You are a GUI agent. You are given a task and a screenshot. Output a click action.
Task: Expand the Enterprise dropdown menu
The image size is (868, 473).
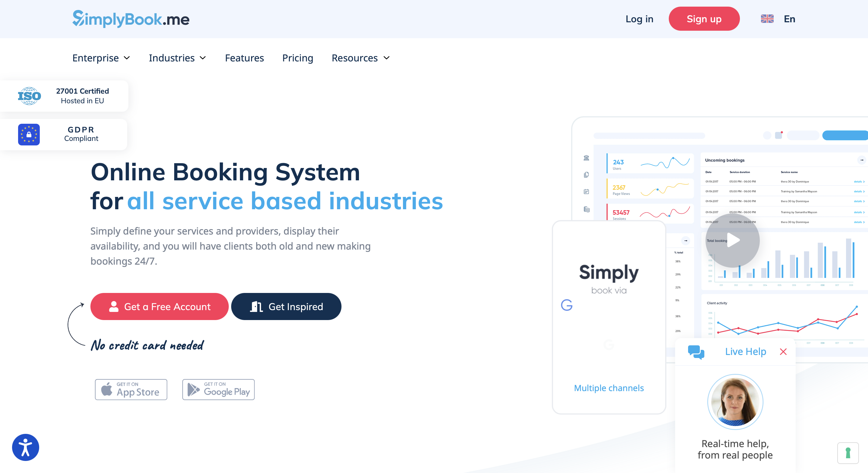(x=101, y=58)
